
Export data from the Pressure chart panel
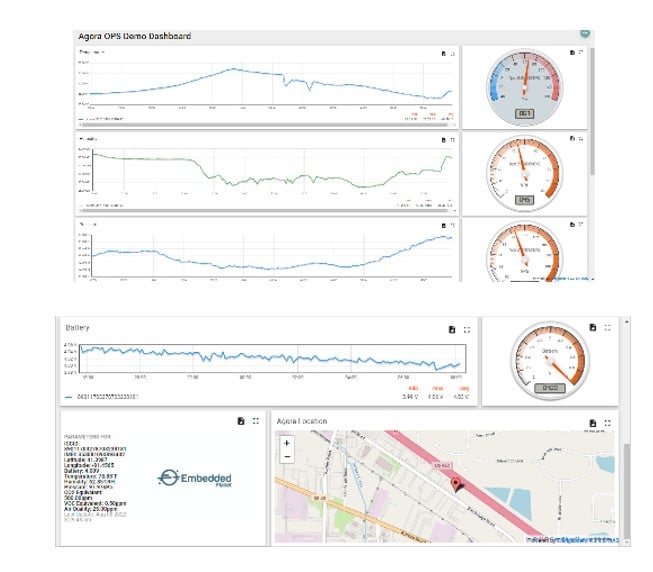pos(444,225)
